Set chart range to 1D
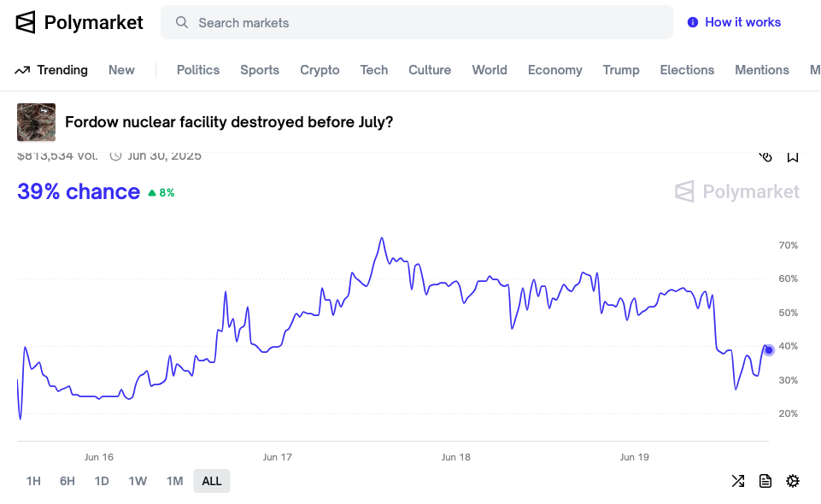Screen dimensions: 821x504 102,481
